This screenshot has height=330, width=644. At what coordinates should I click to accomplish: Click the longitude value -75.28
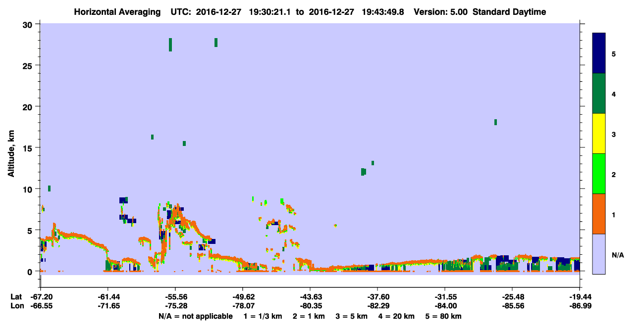point(175,306)
